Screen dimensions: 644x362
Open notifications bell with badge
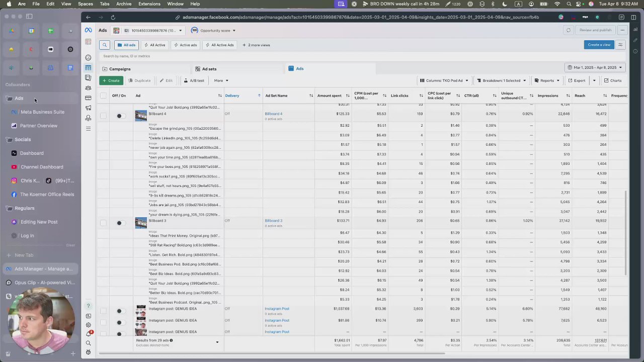89,334
